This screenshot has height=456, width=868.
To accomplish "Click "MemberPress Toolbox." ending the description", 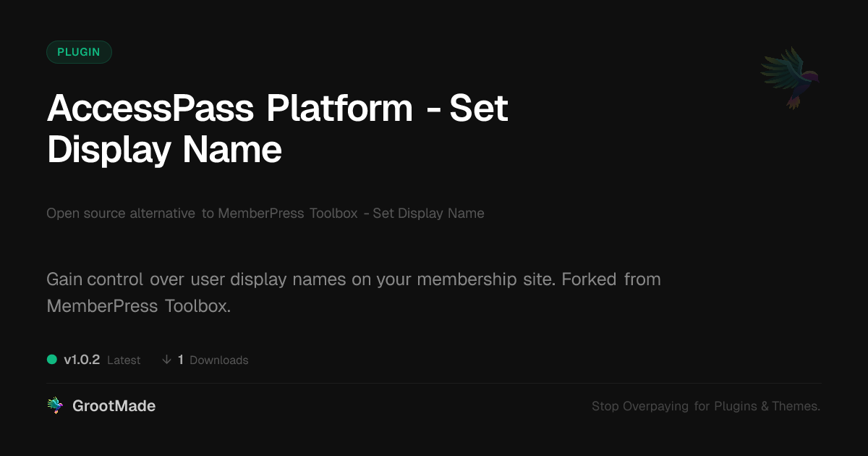I will (x=138, y=305).
